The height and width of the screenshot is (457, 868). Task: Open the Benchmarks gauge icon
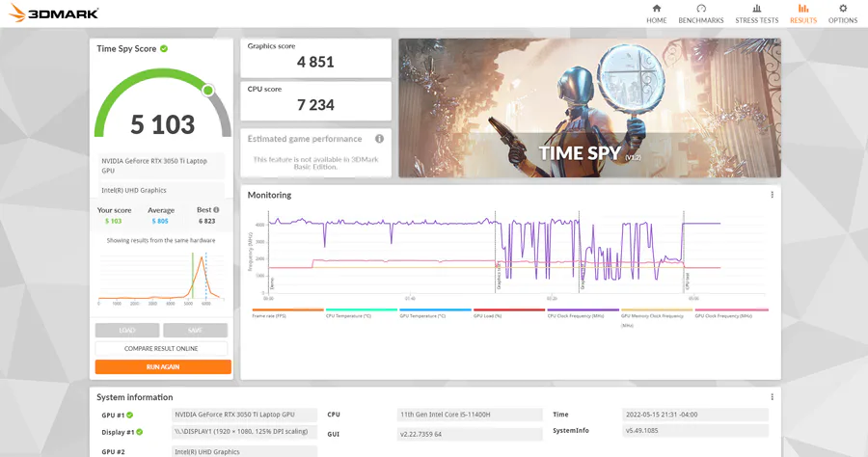tap(701, 9)
